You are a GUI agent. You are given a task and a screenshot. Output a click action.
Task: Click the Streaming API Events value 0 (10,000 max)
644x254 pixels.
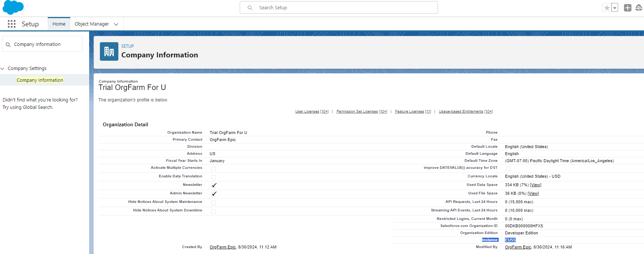click(519, 210)
